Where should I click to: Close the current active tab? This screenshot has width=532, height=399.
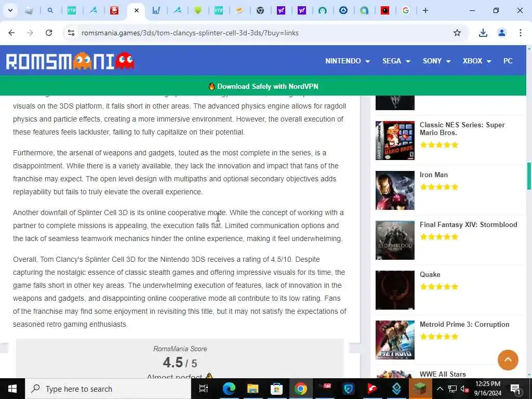tap(137, 10)
